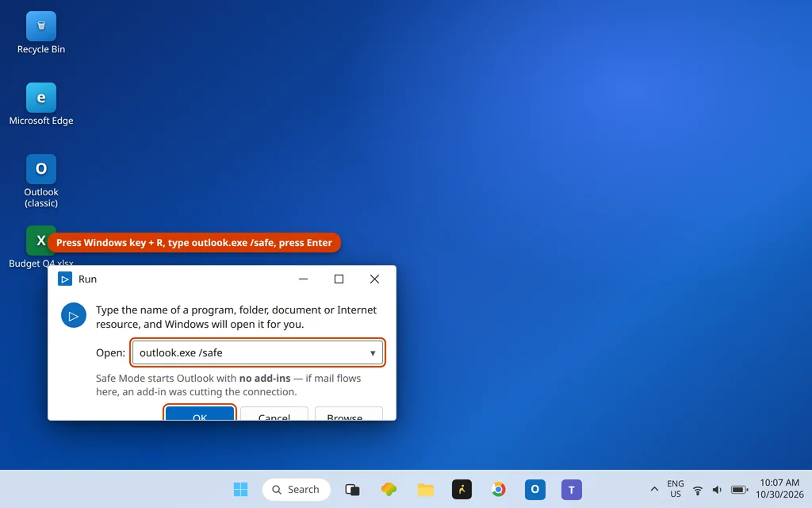Open the Copilot taskbar icon
The width and height of the screenshot is (812, 508).
click(389, 489)
